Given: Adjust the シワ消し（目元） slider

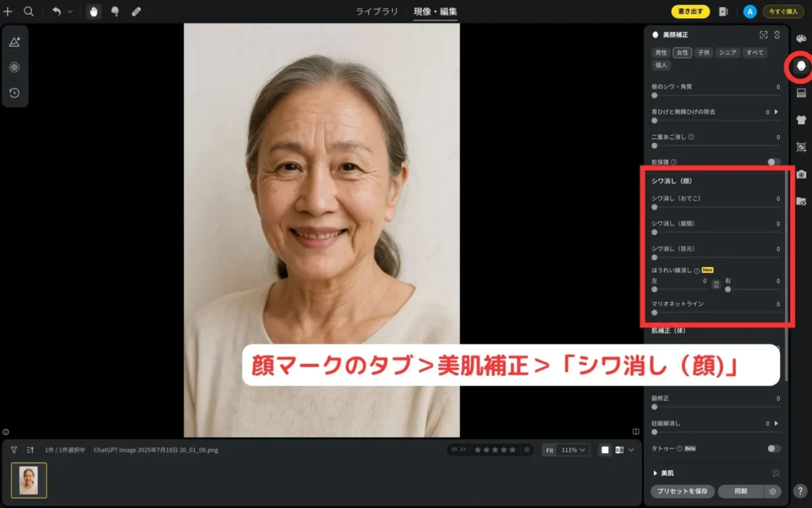Looking at the screenshot, I should coord(716,257).
